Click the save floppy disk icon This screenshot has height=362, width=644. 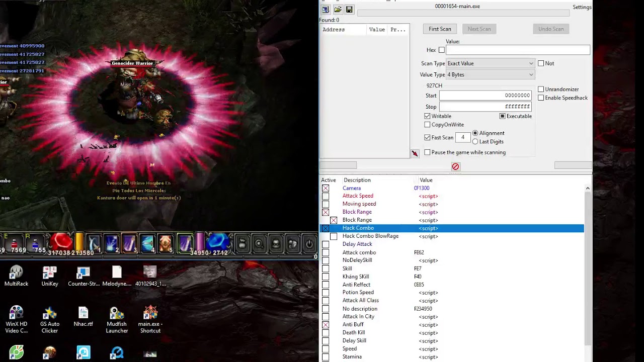click(349, 10)
